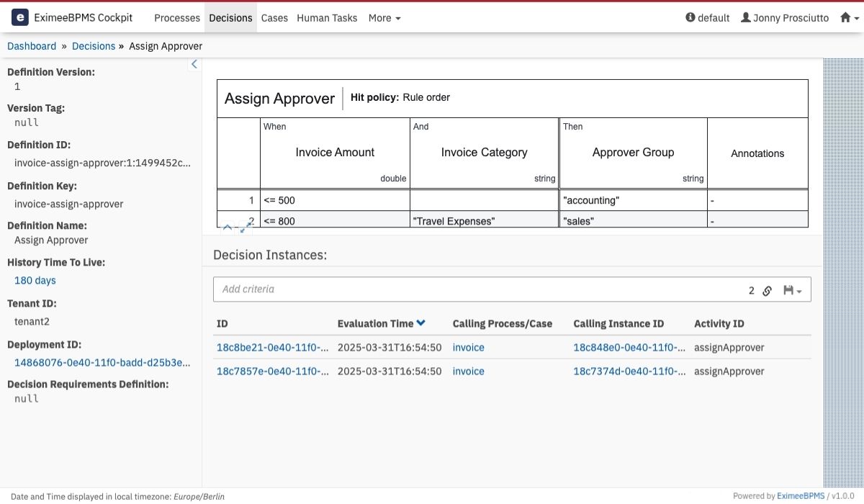This screenshot has width=864, height=504.
Task: Collapse the left sidebar with the chevron
Action: pyautogui.click(x=194, y=65)
